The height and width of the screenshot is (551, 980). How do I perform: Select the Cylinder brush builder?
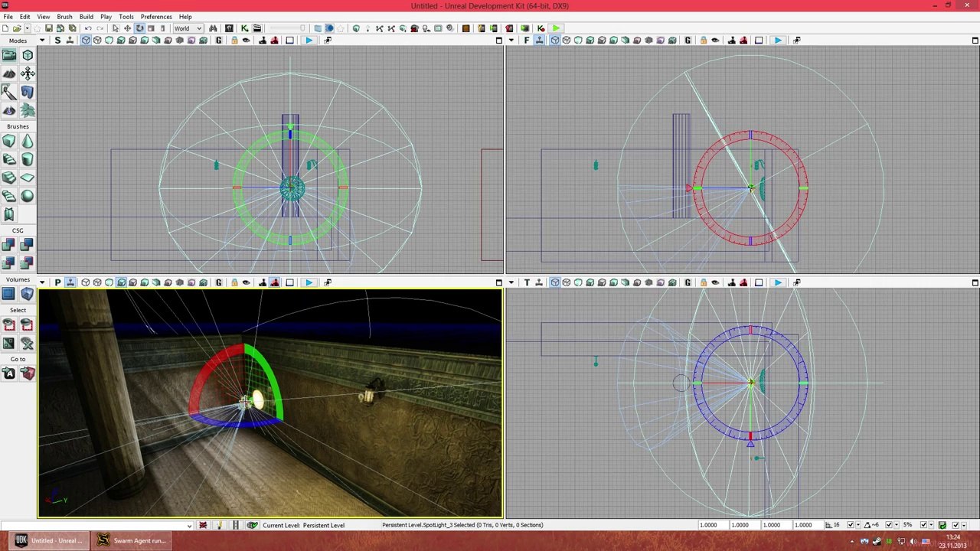coord(28,159)
